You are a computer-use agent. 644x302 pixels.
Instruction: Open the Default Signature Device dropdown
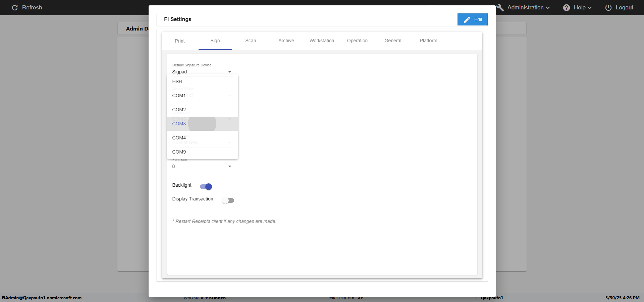click(x=202, y=72)
